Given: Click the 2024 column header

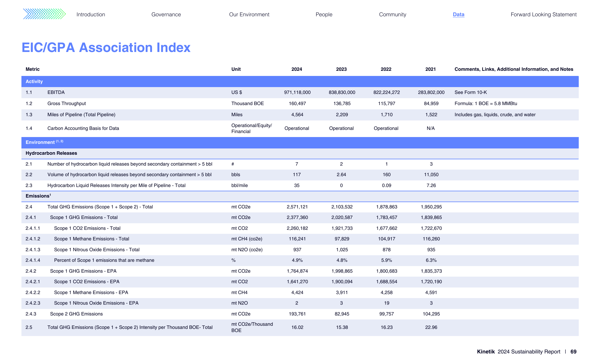Looking at the screenshot, I should tap(297, 69).
